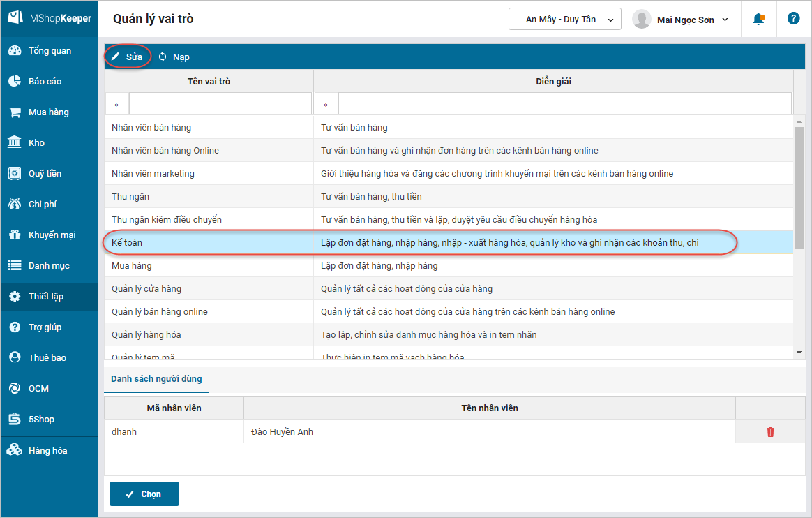Click the Nạp reload toolbar button
The width and height of the screenshot is (812, 518).
(174, 57)
